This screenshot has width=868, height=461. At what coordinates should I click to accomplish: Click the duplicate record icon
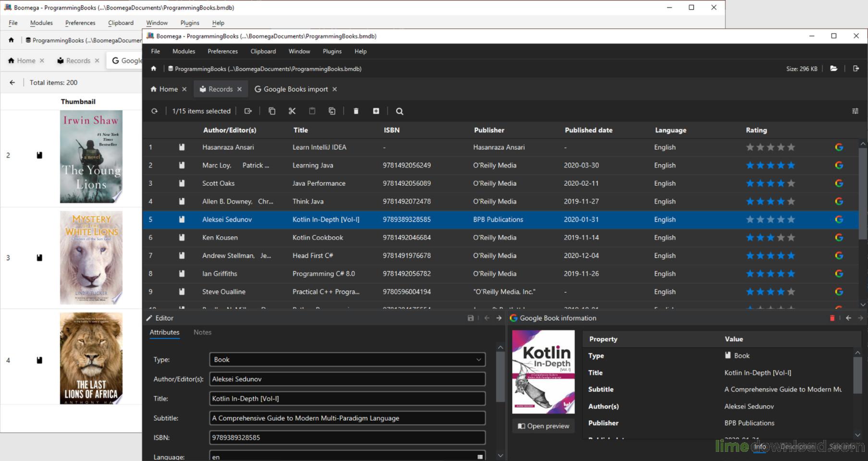332,111
